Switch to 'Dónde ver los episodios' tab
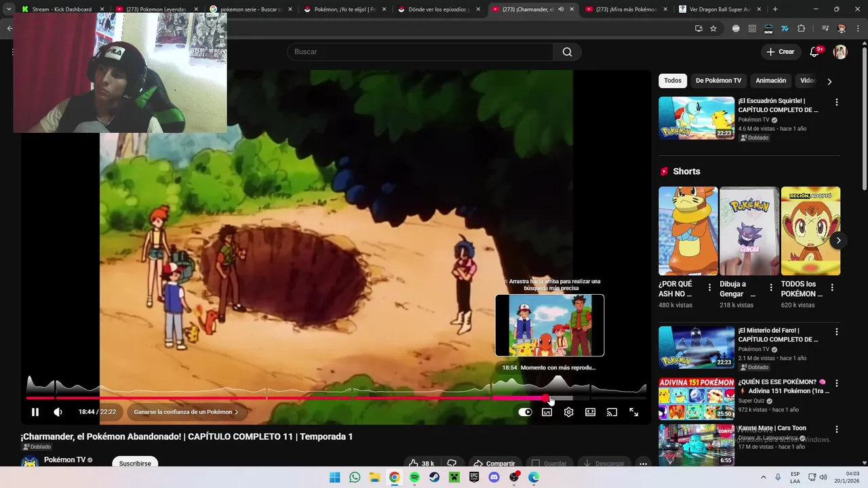This screenshot has width=868, height=488. (439, 9)
